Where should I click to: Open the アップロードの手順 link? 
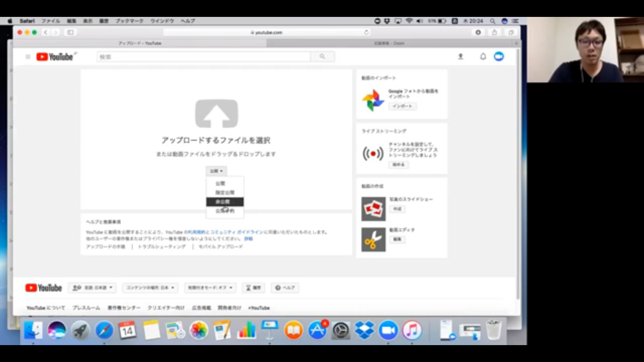click(105, 247)
